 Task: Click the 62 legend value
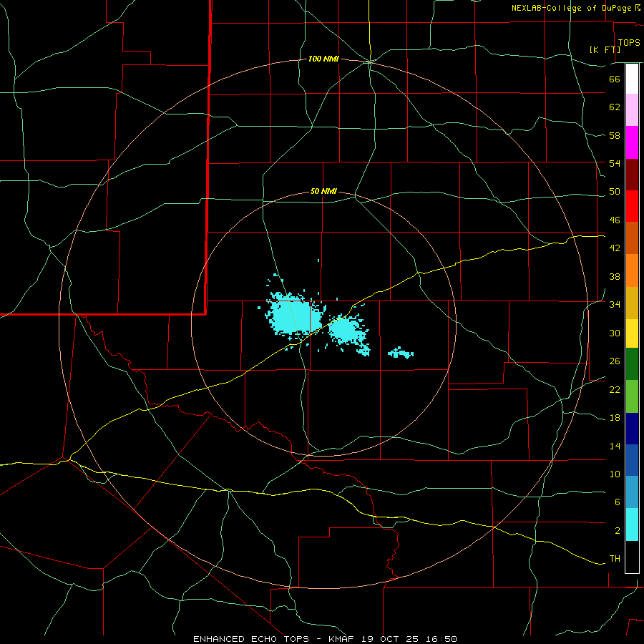click(615, 107)
